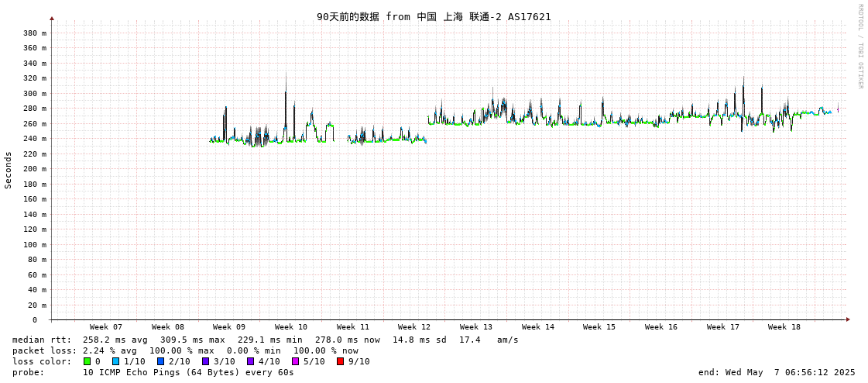Click the 309.5 ms max value
Image resolution: width=868 pixels, height=383 pixels.
coord(193,340)
